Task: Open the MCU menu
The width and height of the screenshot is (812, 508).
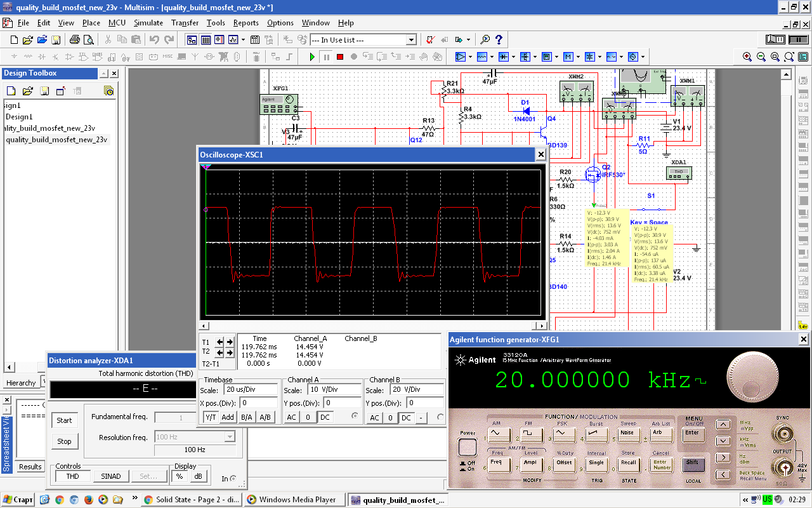Action: click(117, 23)
